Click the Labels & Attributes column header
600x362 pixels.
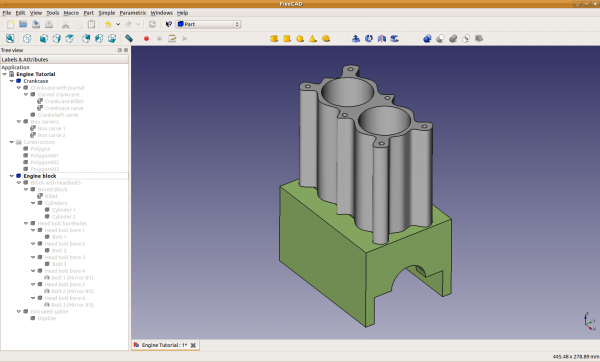pyautogui.click(x=64, y=59)
